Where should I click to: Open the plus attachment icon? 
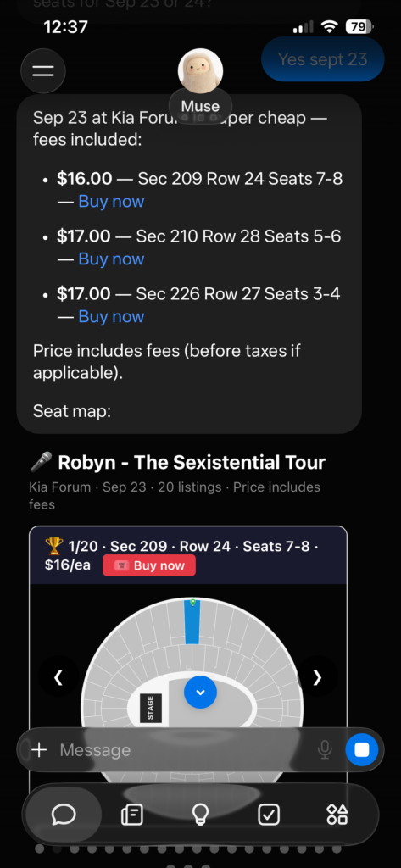[x=39, y=750]
